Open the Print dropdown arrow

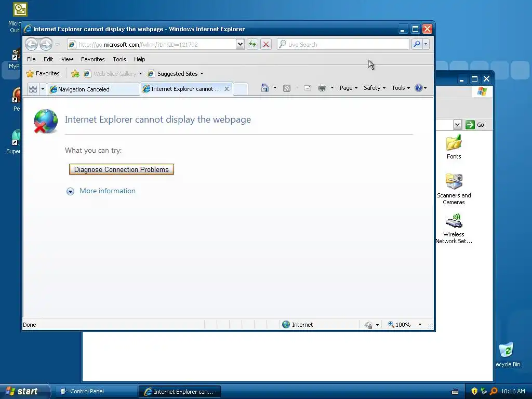point(332,88)
